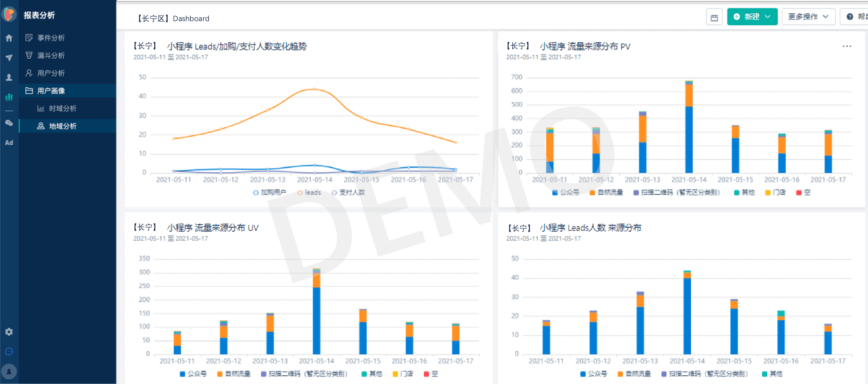Open the Ad section icon
Viewport: 868px width, 384px height.
click(9, 143)
